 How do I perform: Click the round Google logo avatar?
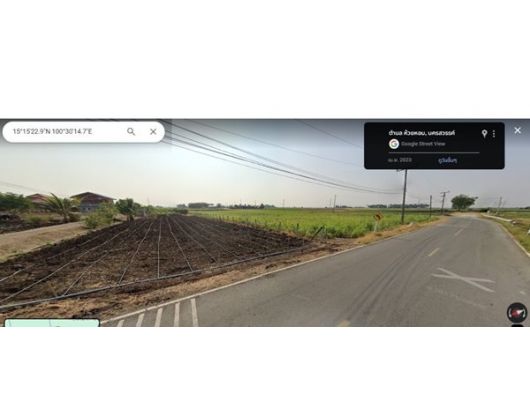(x=394, y=144)
